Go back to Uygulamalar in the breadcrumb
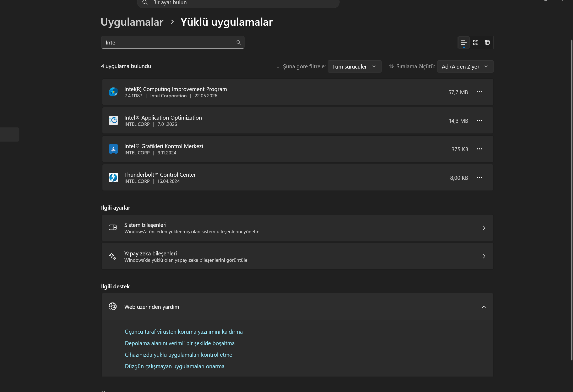 tap(132, 22)
